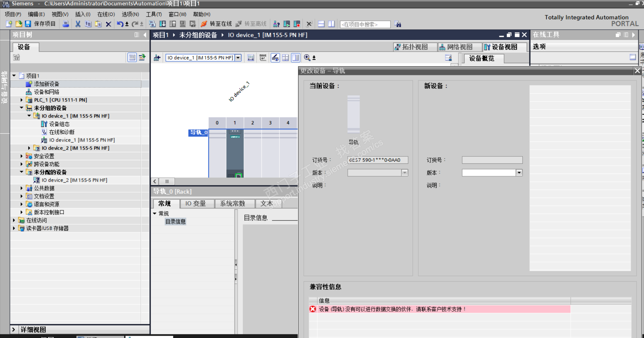Focus the project search field

point(365,24)
